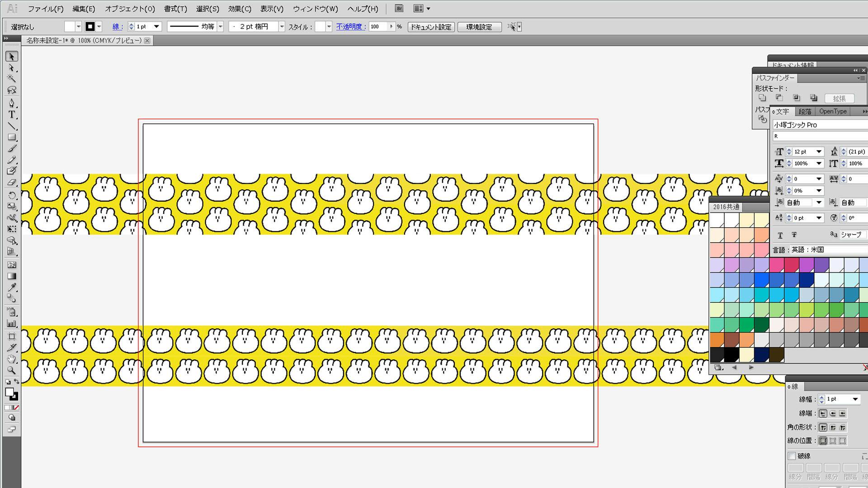This screenshot has height=488, width=868.
Task: Click the 環境設定 button
Action: [479, 27]
